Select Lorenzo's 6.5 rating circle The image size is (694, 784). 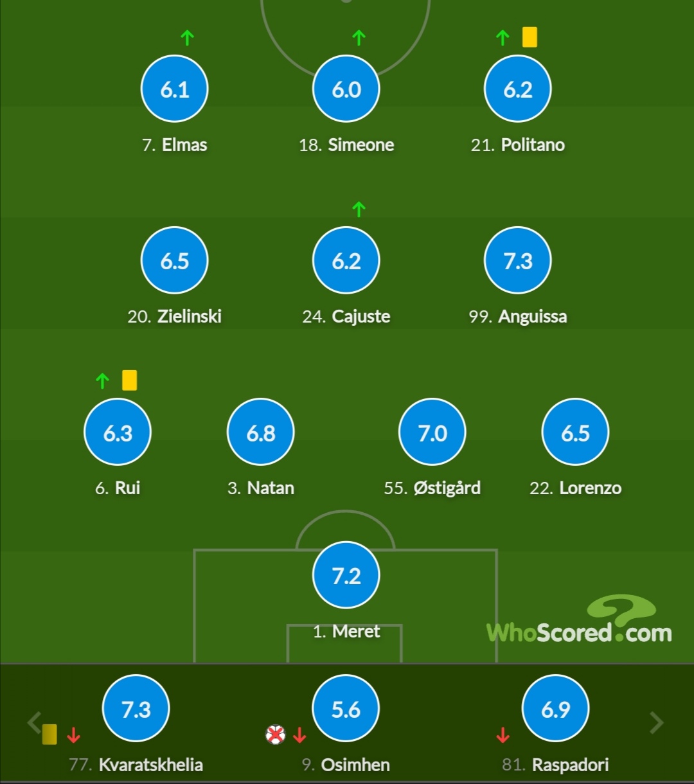click(x=575, y=432)
